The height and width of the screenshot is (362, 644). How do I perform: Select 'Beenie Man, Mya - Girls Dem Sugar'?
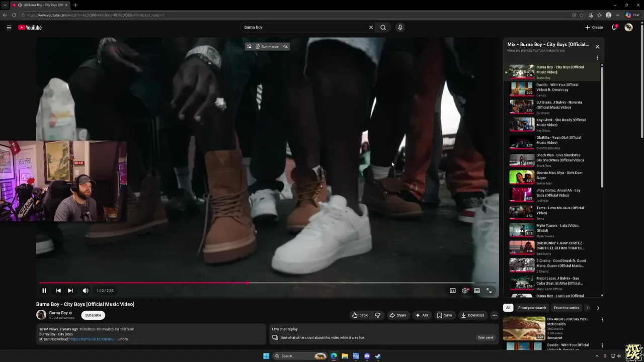pos(552,177)
